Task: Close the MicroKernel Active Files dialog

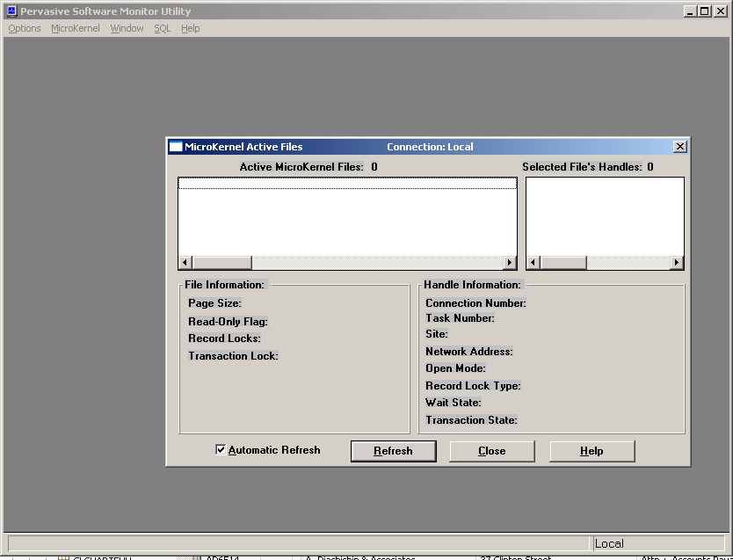Action: click(679, 147)
